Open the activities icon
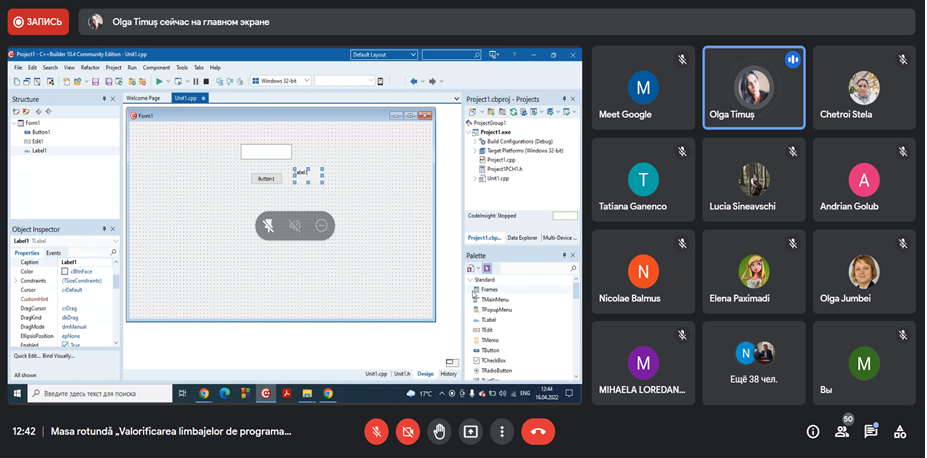Viewport: 927px width, 458px height. pos(900,432)
